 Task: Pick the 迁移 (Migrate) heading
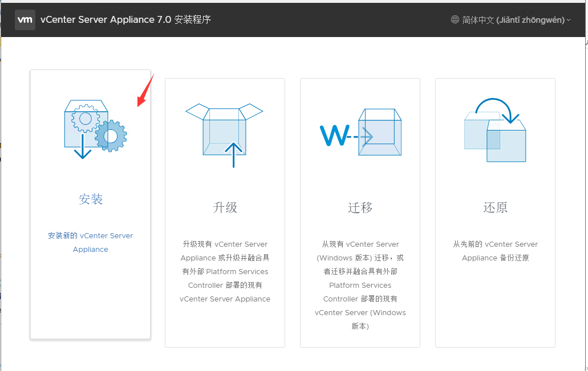(x=360, y=207)
